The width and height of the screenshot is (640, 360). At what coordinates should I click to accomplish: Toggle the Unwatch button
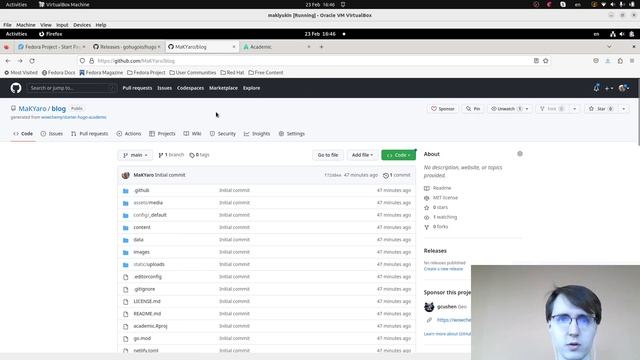tap(505, 109)
